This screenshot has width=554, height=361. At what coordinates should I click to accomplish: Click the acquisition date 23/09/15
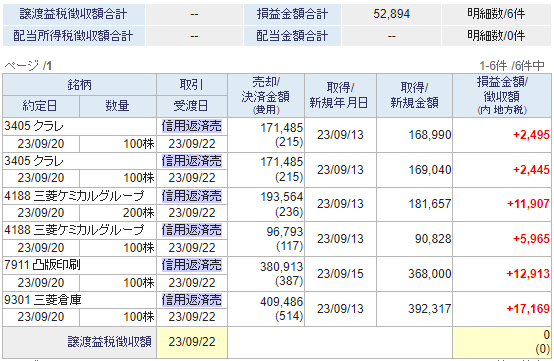click(x=340, y=274)
